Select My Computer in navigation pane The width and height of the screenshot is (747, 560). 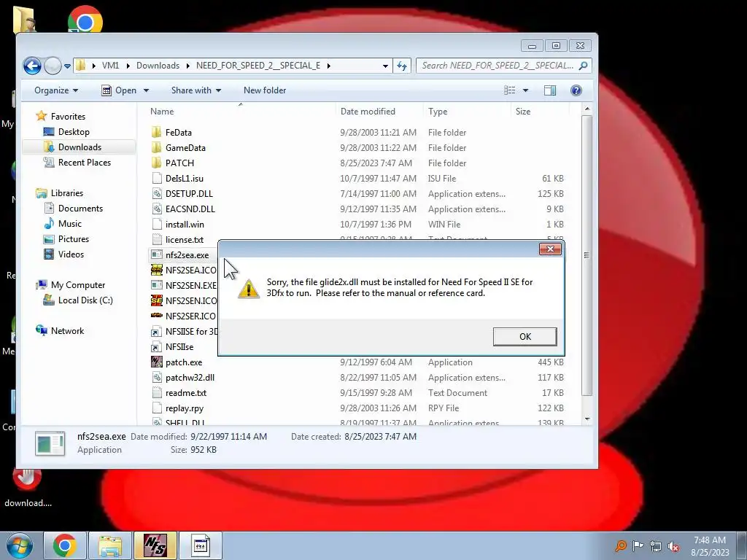pyautogui.click(x=77, y=285)
